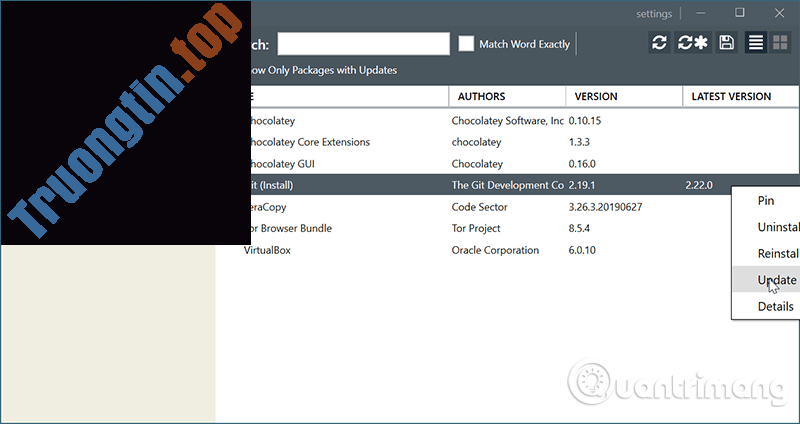Image resolution: width=800 pixels, height=424 pixels.
Task: Enable Match Word Exactly checkbox
Action: [466, 44]
